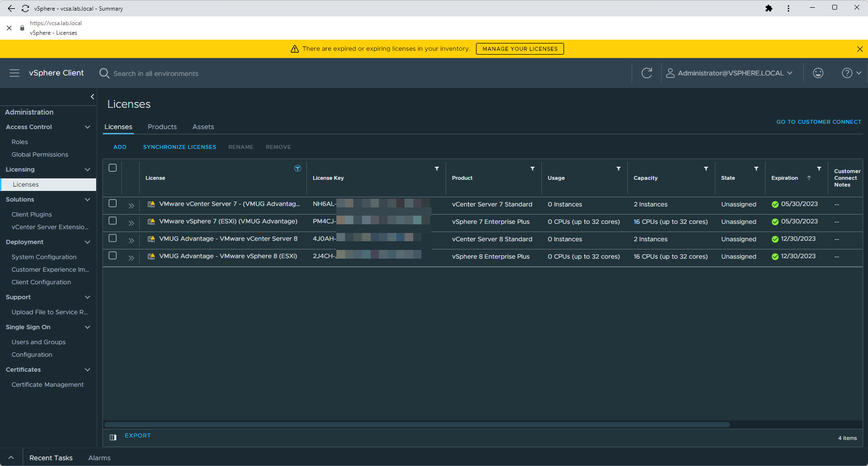
Task: Switch to the Assets tab
Action: (203, 127)
